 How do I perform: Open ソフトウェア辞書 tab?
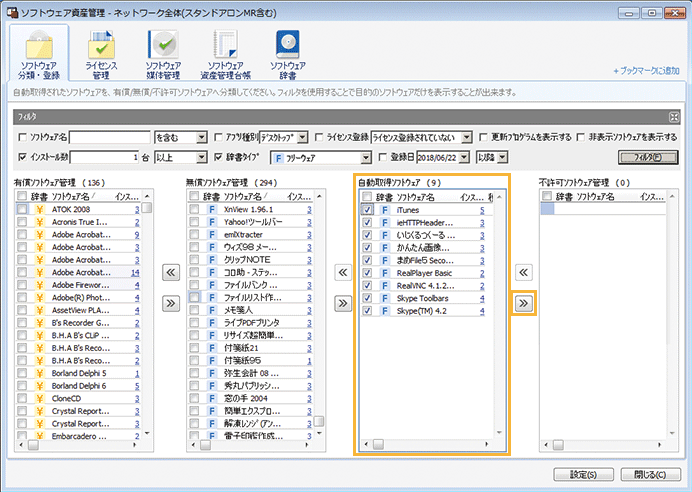288,55
